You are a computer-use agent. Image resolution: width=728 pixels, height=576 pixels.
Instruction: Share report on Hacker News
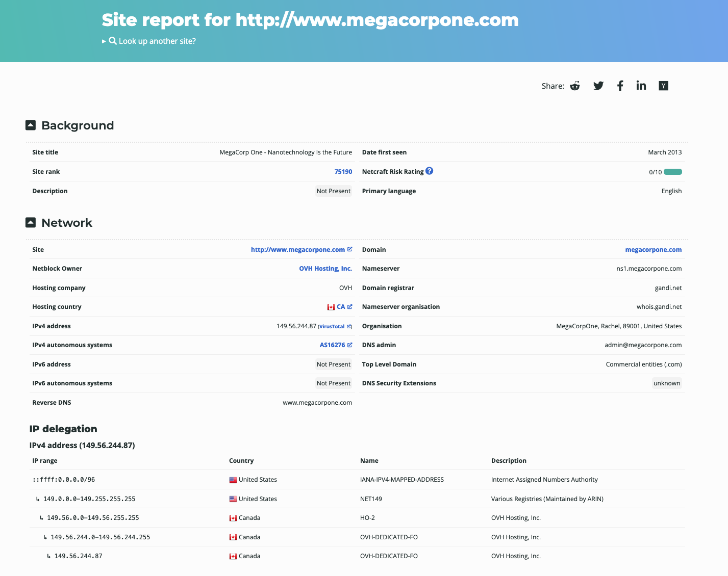point(663,86)
